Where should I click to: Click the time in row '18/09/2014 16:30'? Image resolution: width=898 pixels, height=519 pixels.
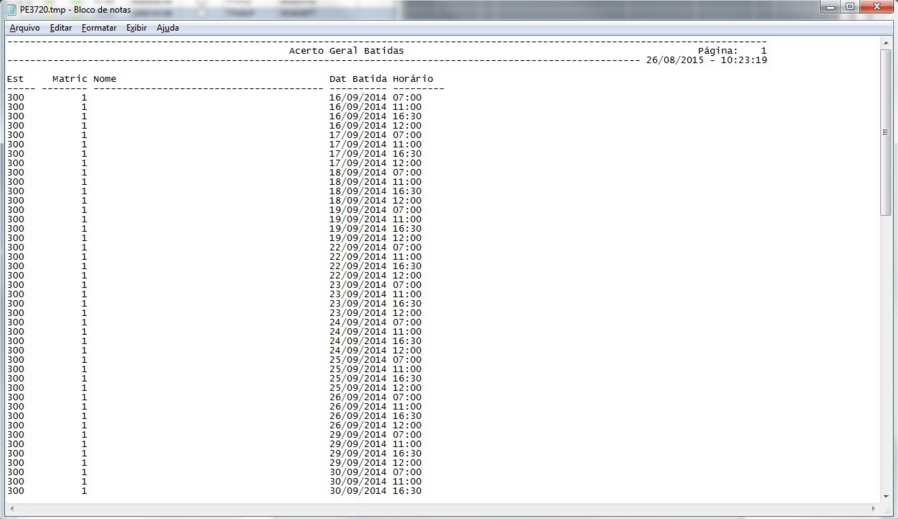[x=407, y=191]
